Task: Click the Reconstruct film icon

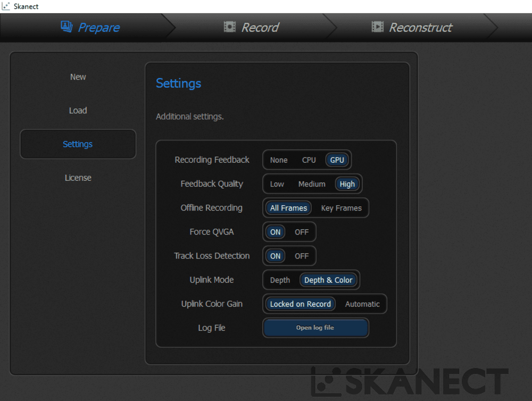Action: [x=377, y=27]
